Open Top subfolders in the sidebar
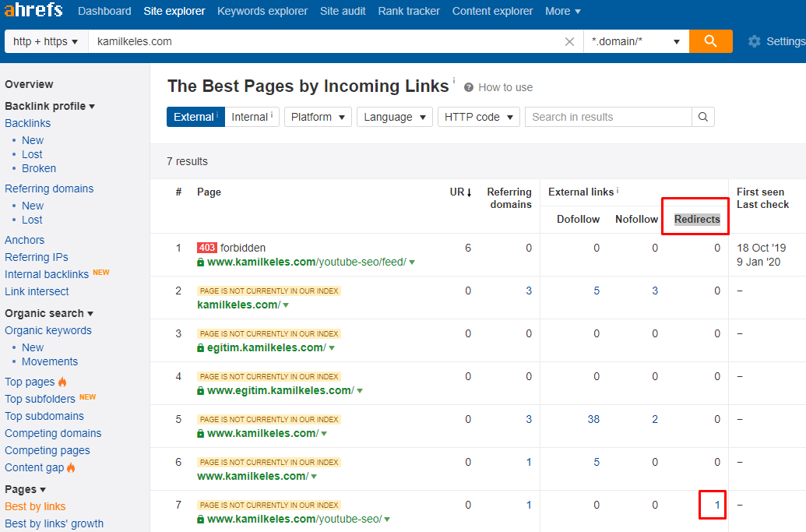The image size is (806, 532). click(x=40, y=399)
